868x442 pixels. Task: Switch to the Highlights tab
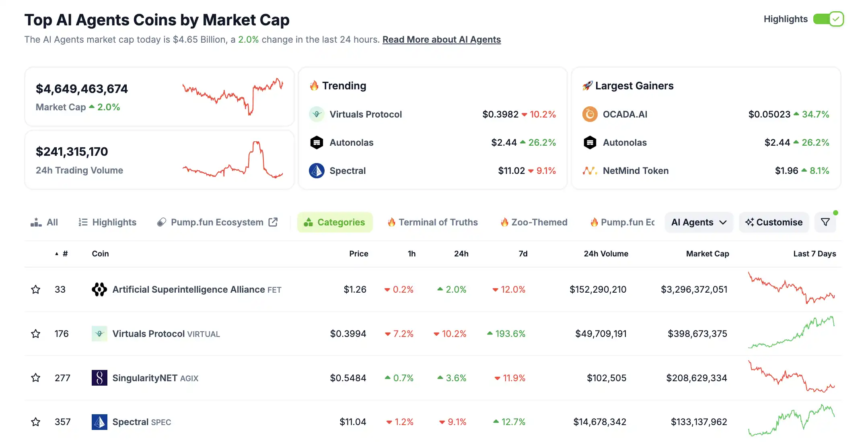pyautogui.click(x=107, y=222)
